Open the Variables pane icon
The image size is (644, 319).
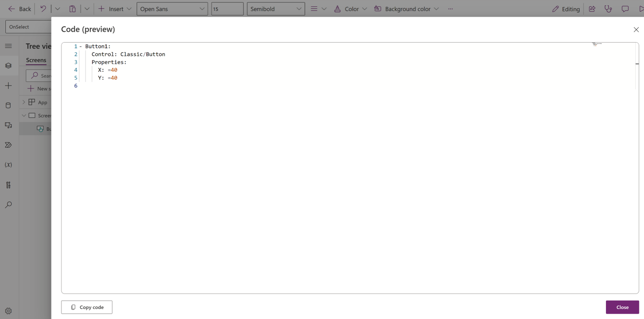point(8,165)
